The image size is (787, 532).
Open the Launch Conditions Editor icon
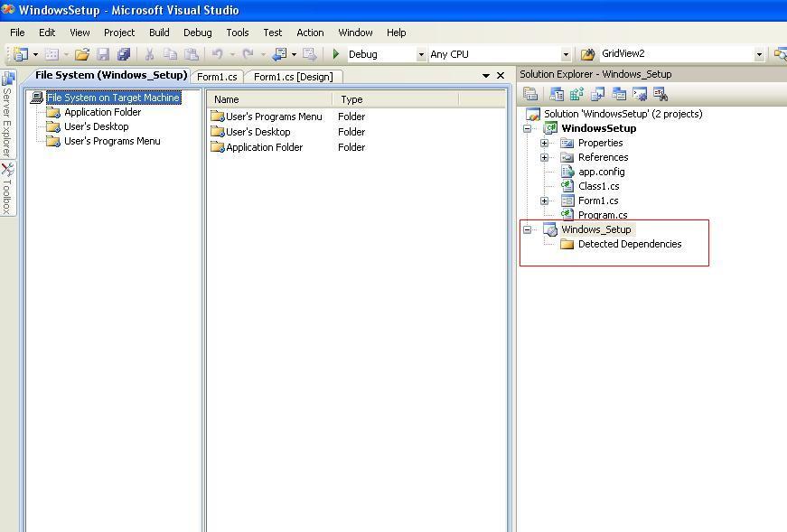coord(661,94)
